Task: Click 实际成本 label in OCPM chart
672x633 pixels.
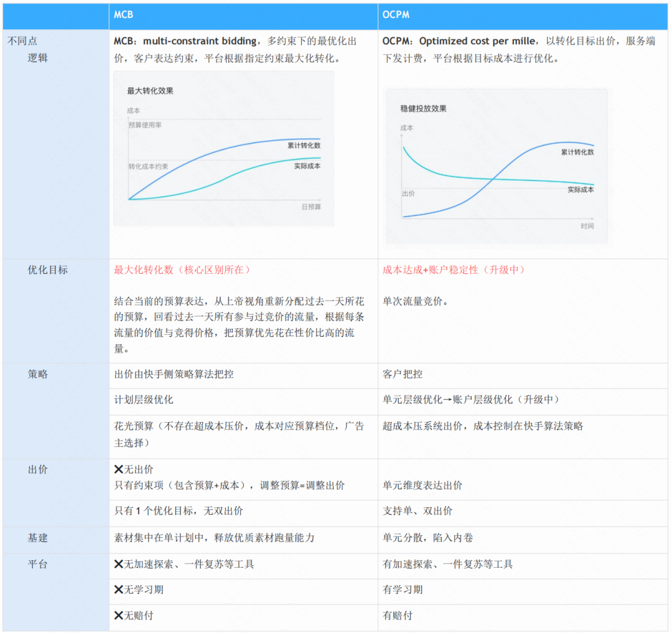Action: click(x=581, y=190)
